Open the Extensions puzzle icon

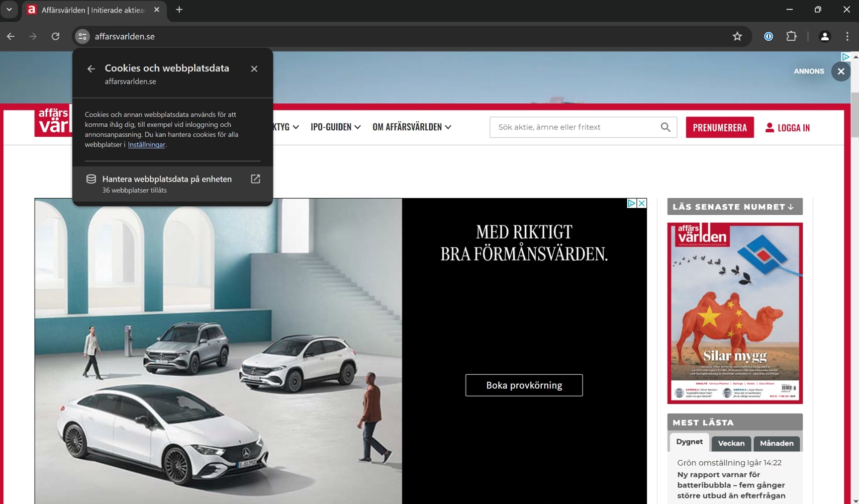click(791, 36)
